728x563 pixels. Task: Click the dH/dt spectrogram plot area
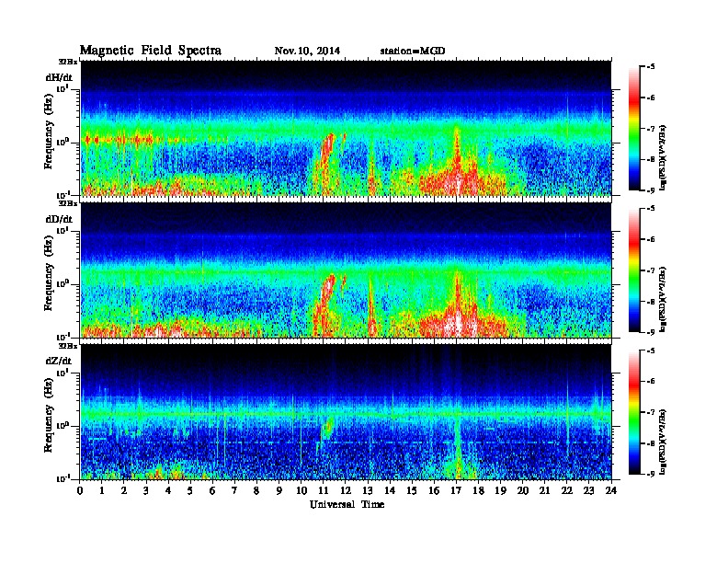pyautogui.click(x=346, y=128)
